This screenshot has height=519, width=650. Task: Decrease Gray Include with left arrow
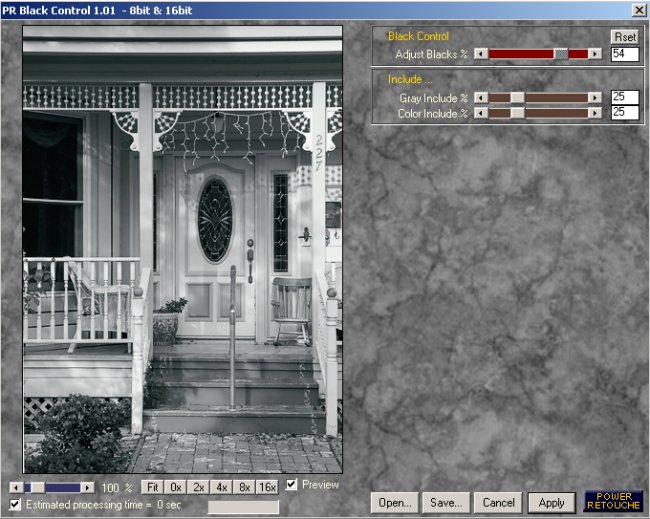coord(481,98)
